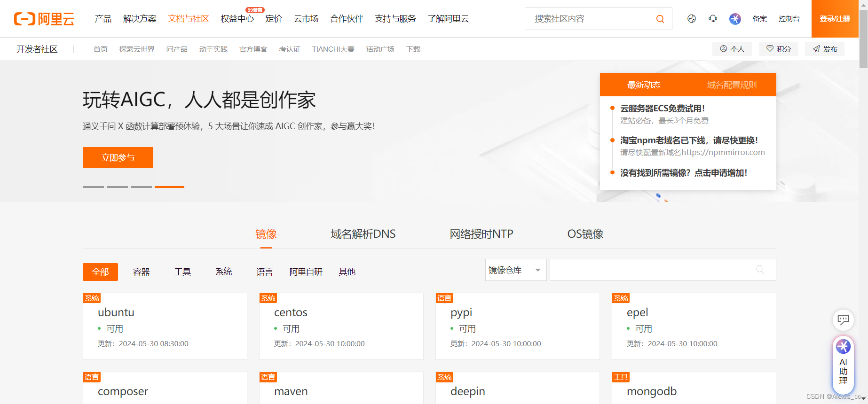
Task: Open the 支持与服务 menu
Action: point(395,19)
